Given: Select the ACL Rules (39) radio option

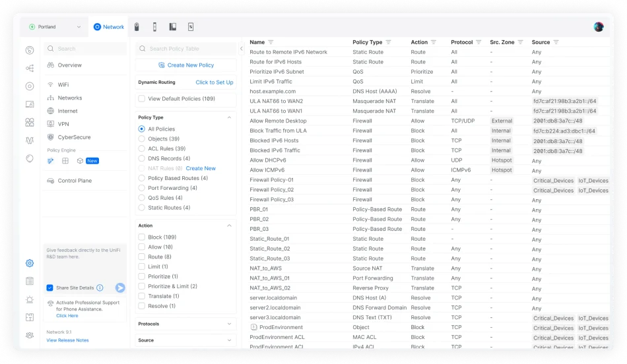Looking at the screenshot, I should [141, 148].
